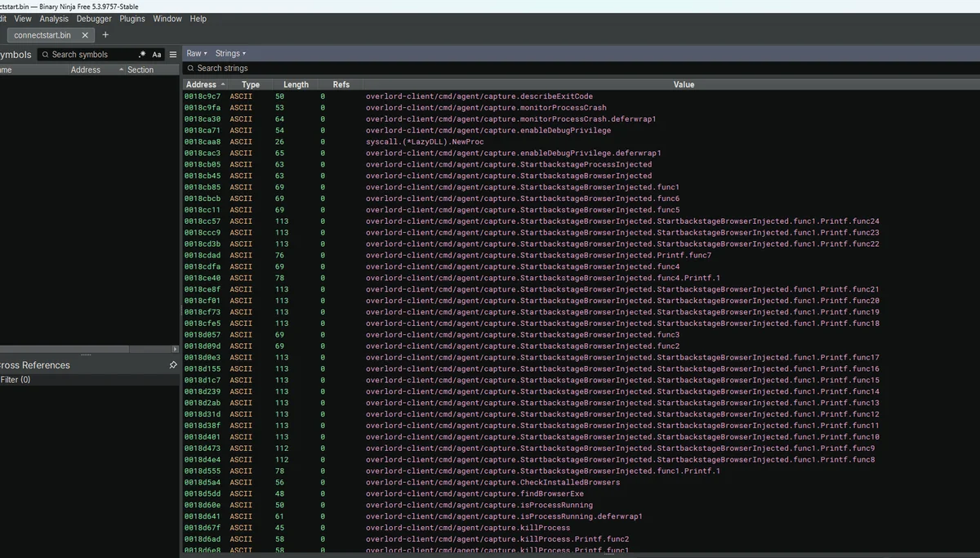
Task: Select the capture.CheckInstalledBrowsers string row
Action: coord(581,483)
